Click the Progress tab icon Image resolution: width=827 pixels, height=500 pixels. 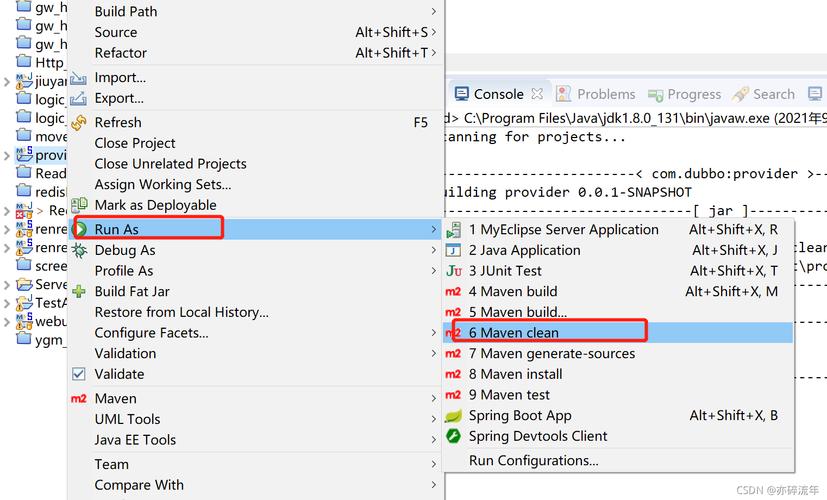[x=656, y=95]
